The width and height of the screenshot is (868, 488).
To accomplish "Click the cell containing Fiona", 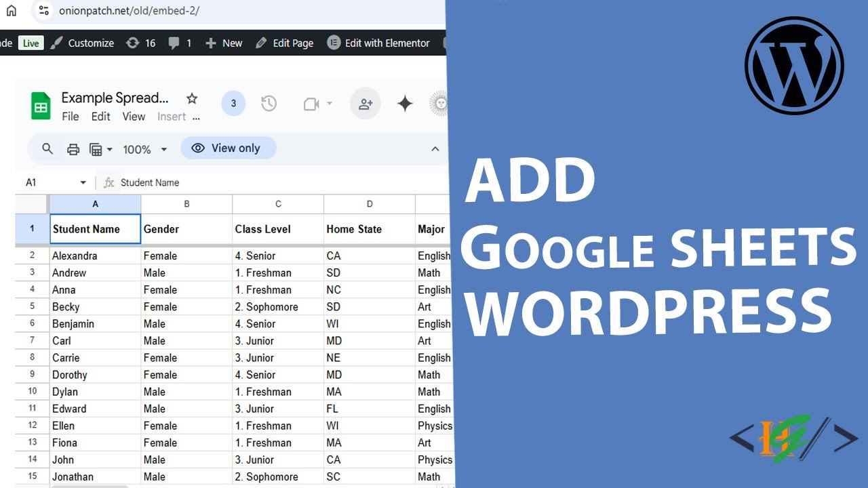I will tap(95, 443).
